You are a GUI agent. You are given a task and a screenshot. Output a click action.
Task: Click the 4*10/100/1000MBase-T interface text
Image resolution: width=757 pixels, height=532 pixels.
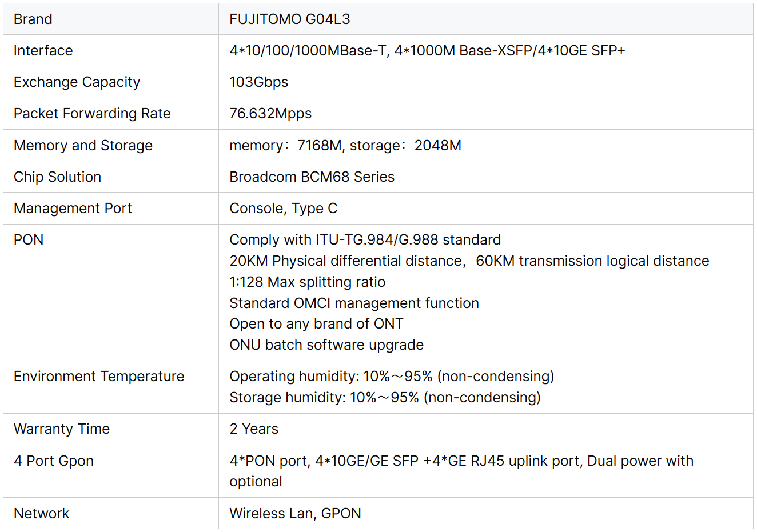tap(309, 51)
